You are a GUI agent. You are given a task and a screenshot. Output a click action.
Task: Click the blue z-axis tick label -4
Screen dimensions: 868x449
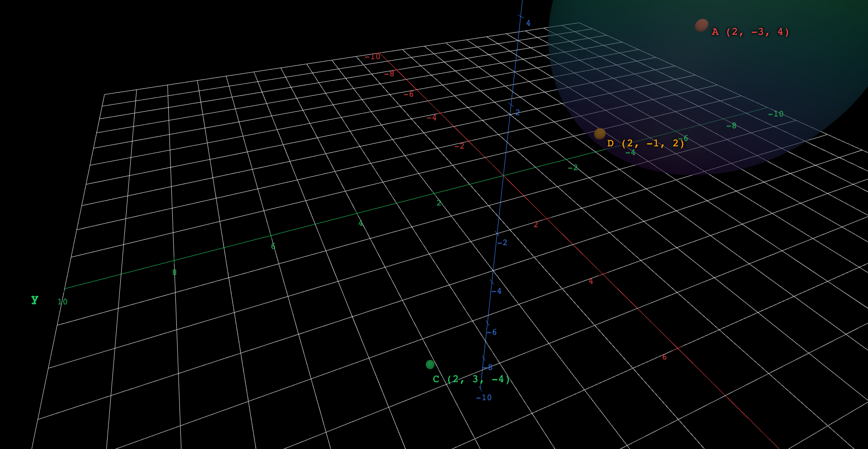(x=496, y=291)
